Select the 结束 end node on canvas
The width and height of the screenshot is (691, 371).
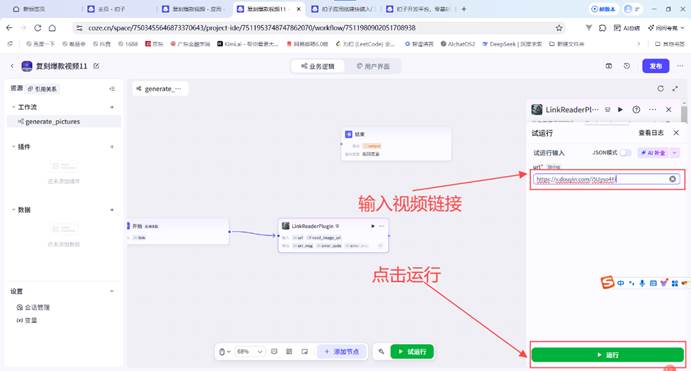(x=396, y=144)
